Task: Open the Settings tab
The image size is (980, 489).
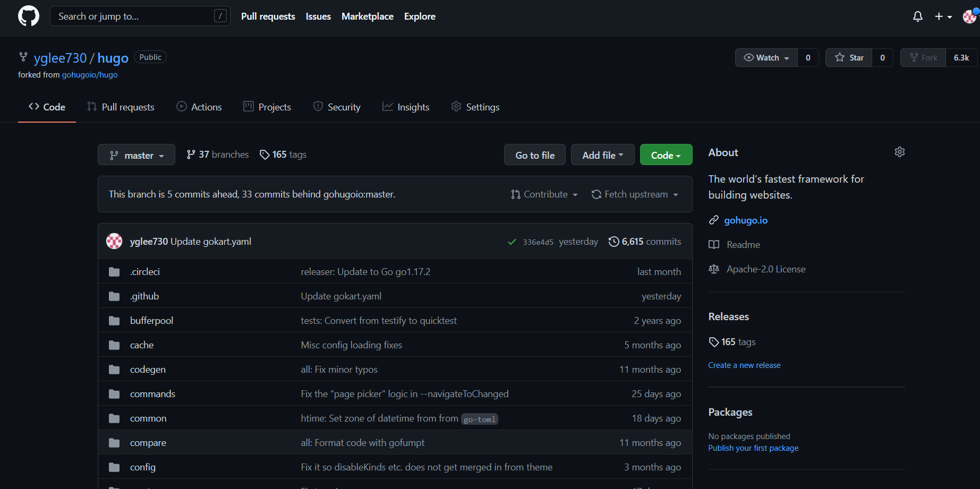Action: (475, 107)
